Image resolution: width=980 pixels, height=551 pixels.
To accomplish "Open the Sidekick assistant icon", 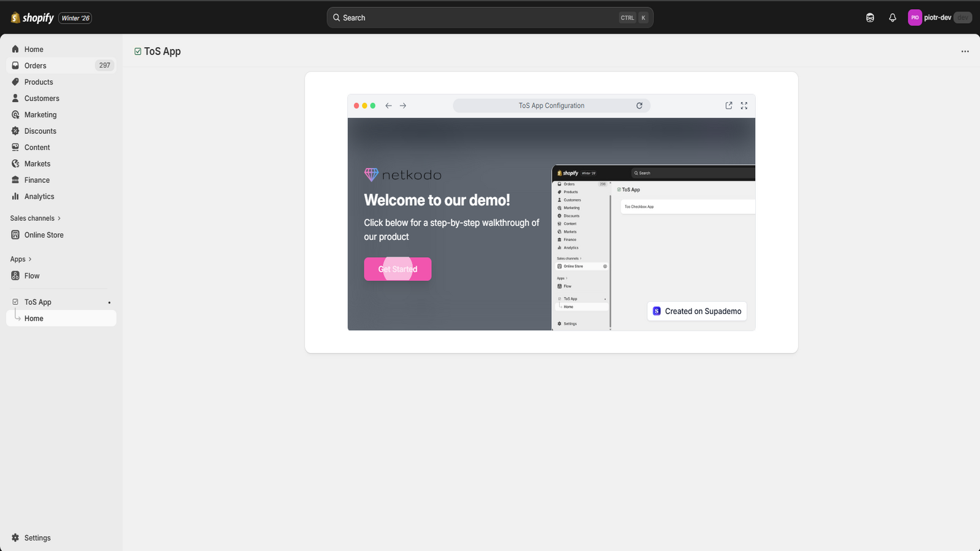I will [x=870, y=18].
